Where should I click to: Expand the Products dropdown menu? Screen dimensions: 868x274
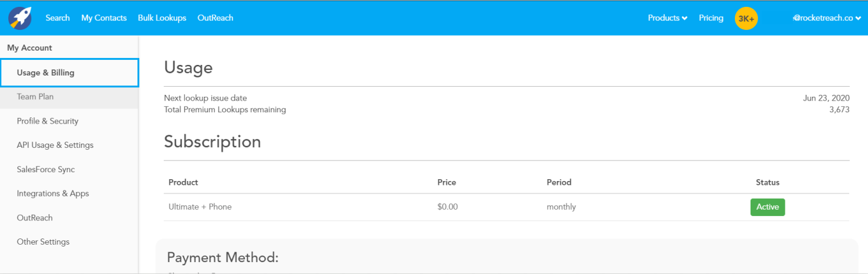667,18
